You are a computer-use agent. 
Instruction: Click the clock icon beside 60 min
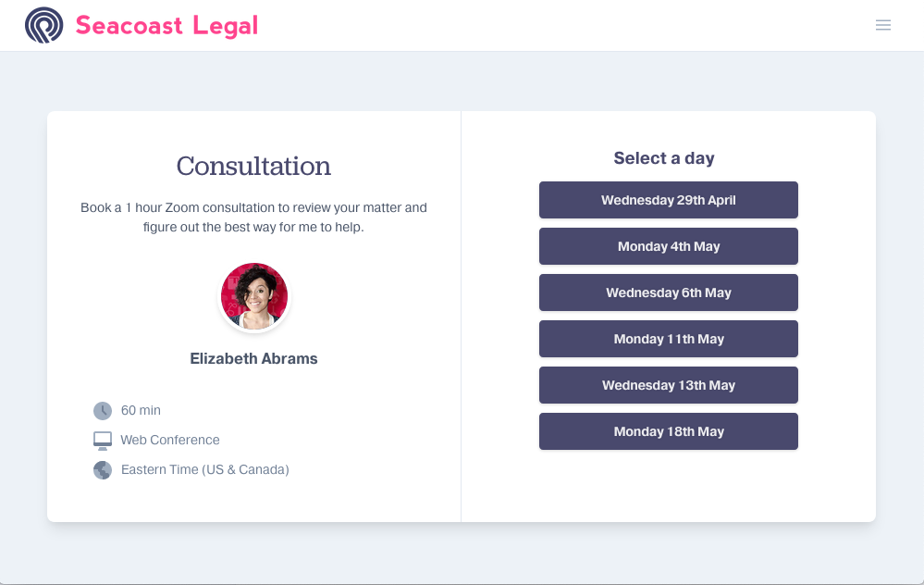102,410
